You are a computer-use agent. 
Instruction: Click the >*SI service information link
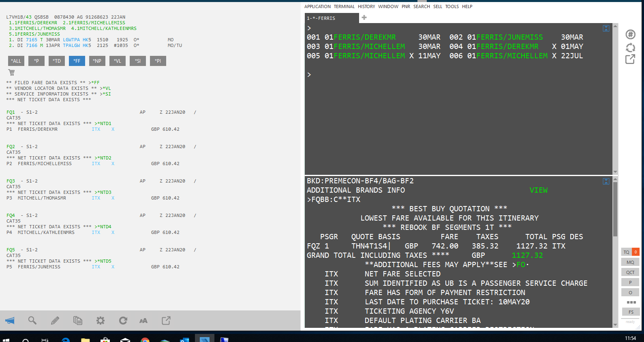(105, 94)
